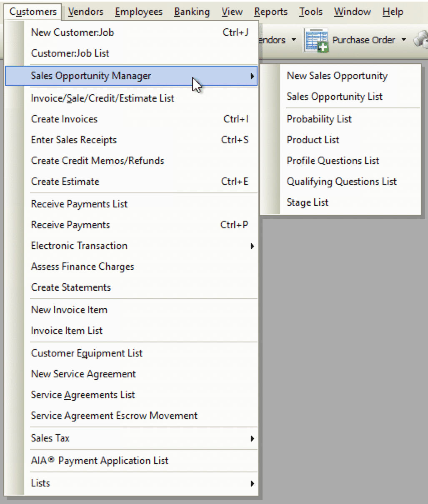The height and width of the screenshot is (504, 428).
Task: Select New Customer:Job
Action: [x=72, y=32]
